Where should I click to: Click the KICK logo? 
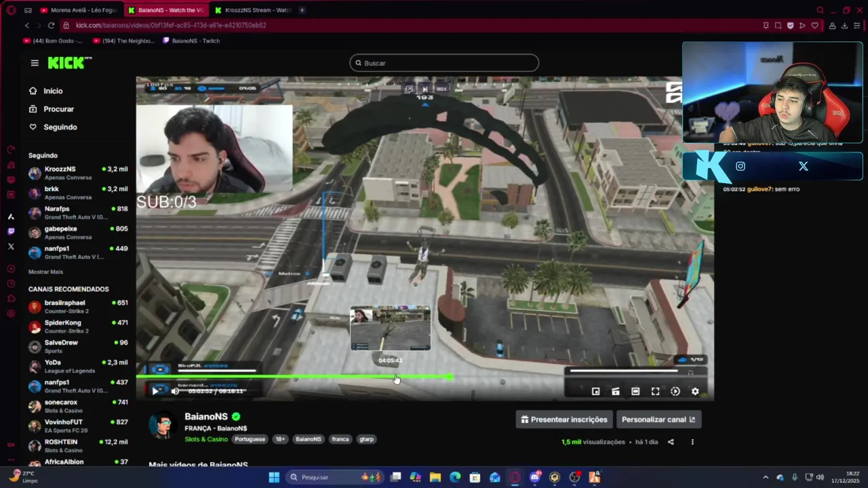tap(70, 63)
